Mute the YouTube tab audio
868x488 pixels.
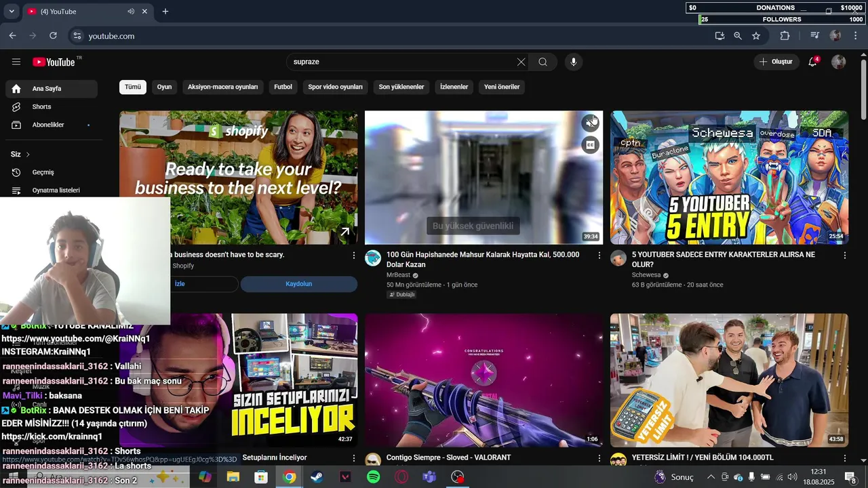pyautogui.click(x=131, y=12)
